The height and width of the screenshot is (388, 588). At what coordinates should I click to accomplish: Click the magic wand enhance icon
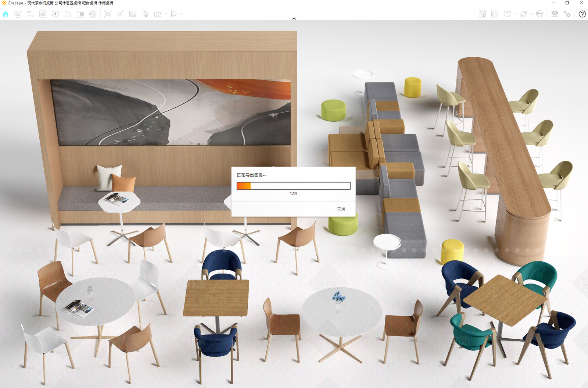click(120, 14)
